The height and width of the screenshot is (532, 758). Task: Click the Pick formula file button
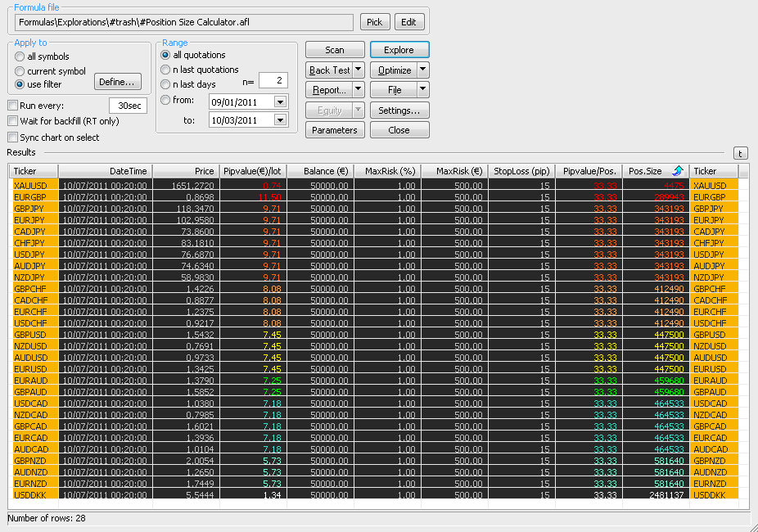(x=375, y=22)
